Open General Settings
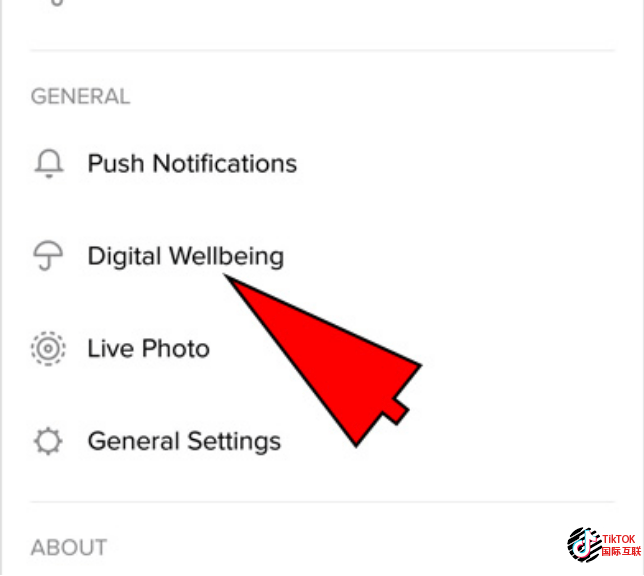 click(322, 442)
